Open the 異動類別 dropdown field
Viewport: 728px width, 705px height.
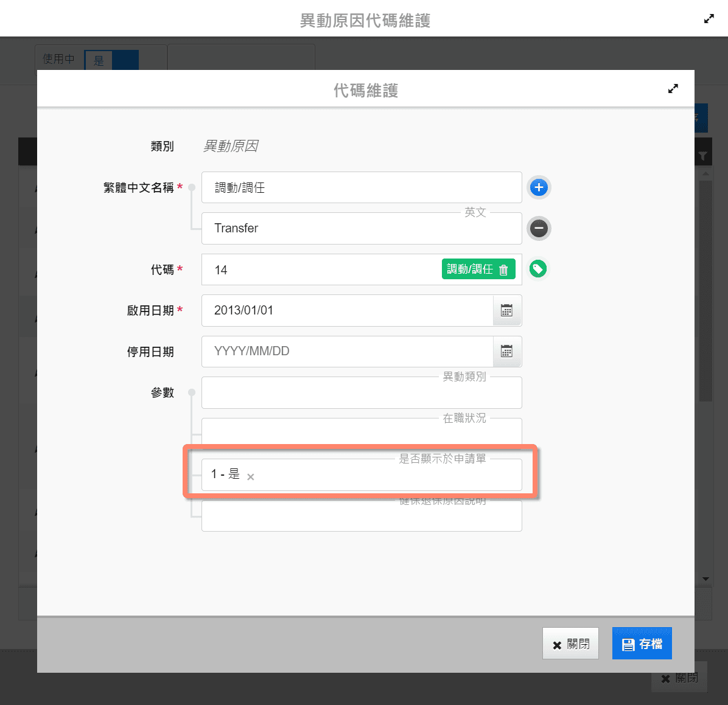pos(362,394)
